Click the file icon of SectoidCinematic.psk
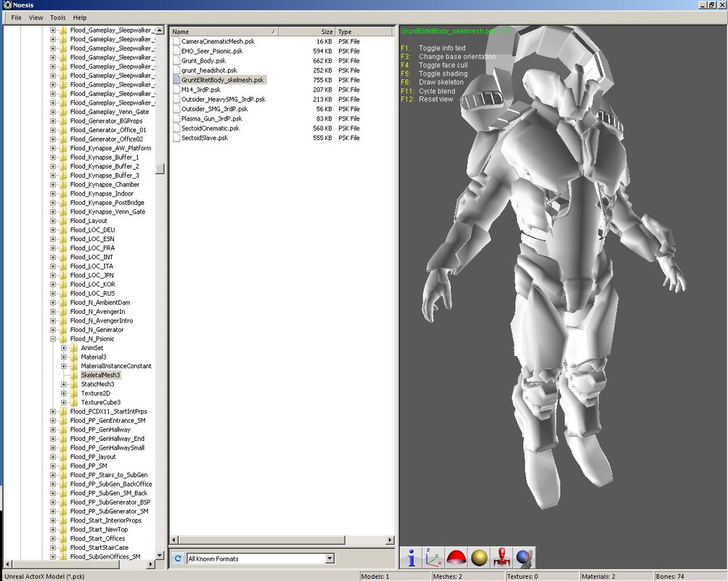The image size is (728, 581). point(176,128)
